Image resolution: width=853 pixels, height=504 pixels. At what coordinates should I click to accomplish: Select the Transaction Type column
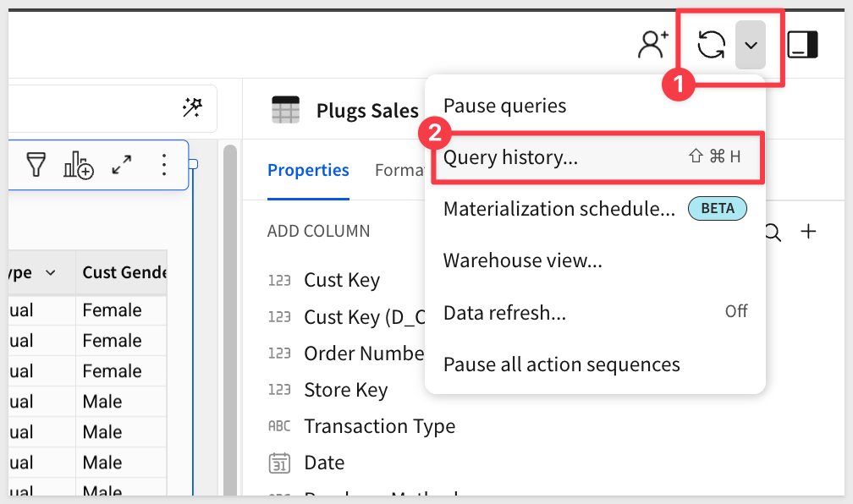pos(379,426)
